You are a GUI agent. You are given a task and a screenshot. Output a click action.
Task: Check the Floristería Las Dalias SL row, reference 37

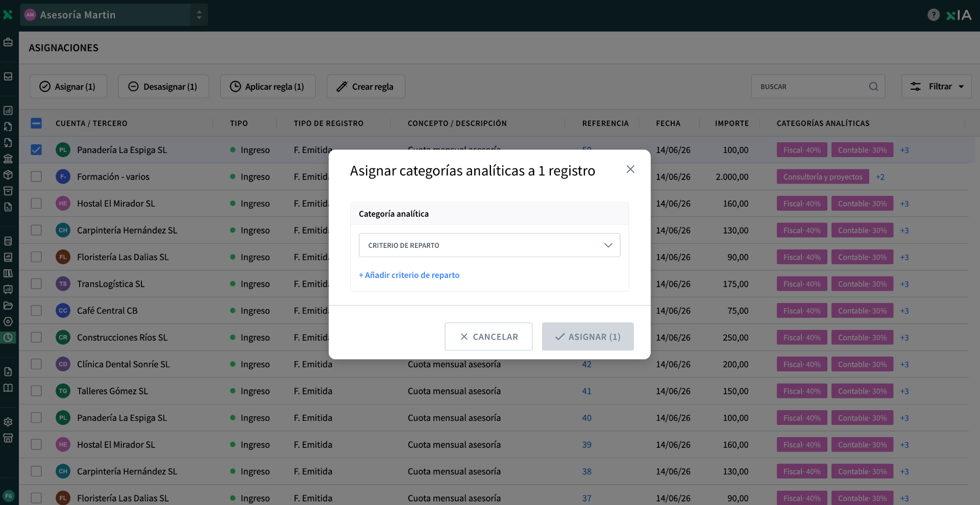click(36, 498)
